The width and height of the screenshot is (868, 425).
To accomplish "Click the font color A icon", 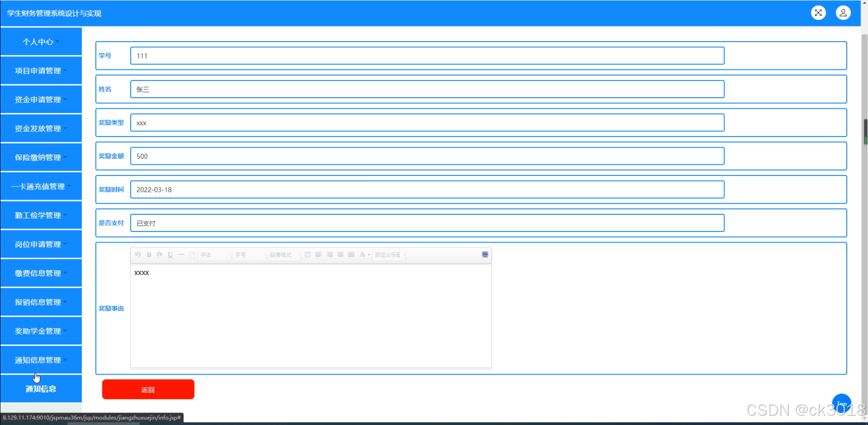I will pos(362,255).
